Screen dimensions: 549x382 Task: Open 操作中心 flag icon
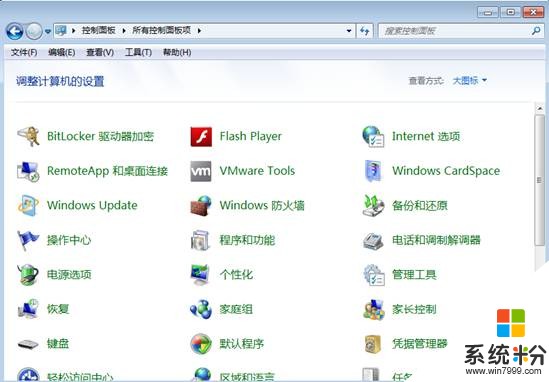(28, 240)
